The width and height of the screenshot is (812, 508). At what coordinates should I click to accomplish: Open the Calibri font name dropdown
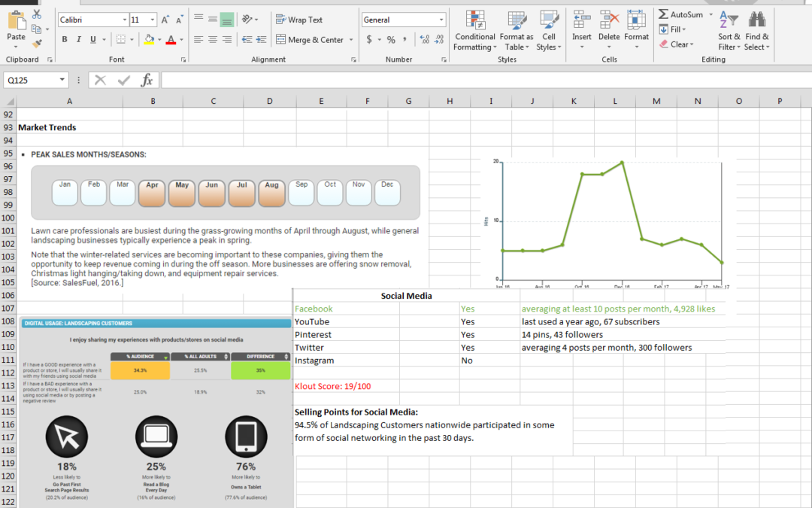(124, 20)
